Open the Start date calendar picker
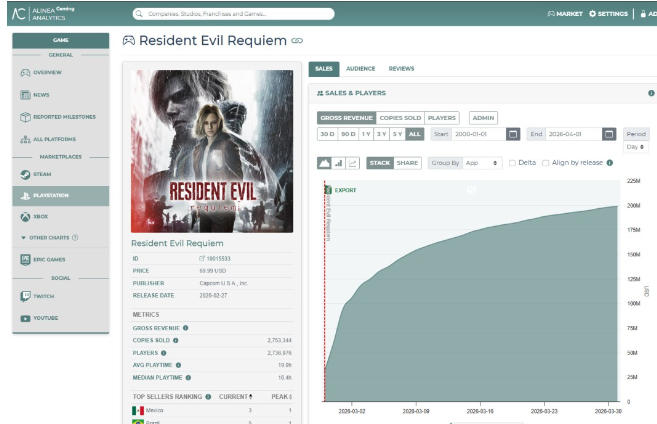Screen dimensions: 657x424 tap(513, 134)
